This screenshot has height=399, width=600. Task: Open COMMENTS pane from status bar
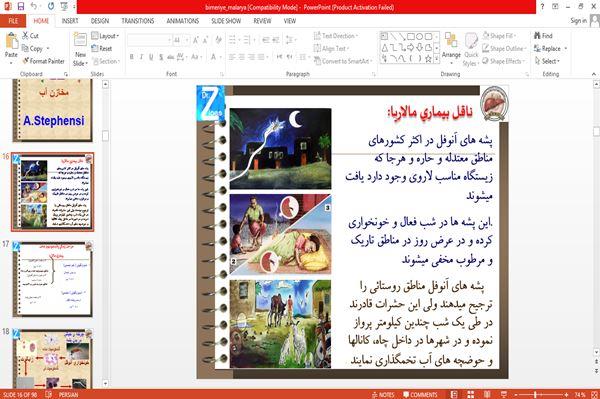[x=420, y=394]
